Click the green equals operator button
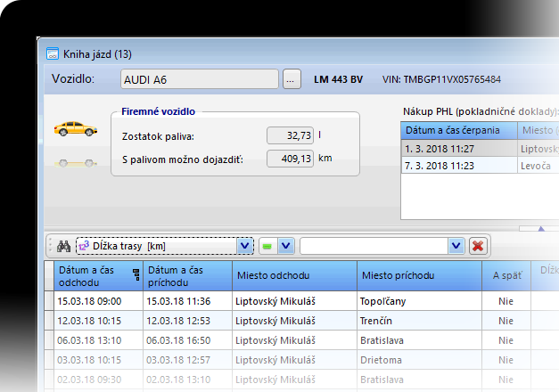The height and width of the screenshot is (392, 559). click(x=267, y=246)
